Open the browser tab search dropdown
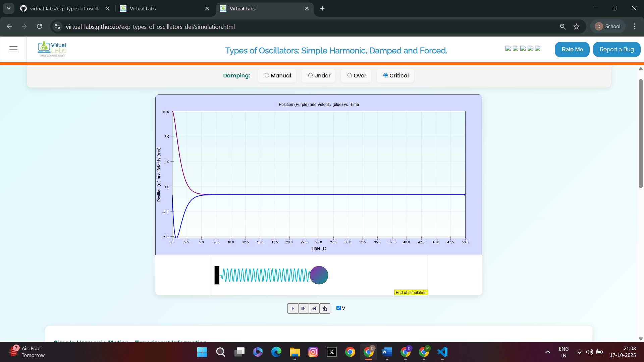The height and width of the screenshot is (362, 644). coord(8,8)
